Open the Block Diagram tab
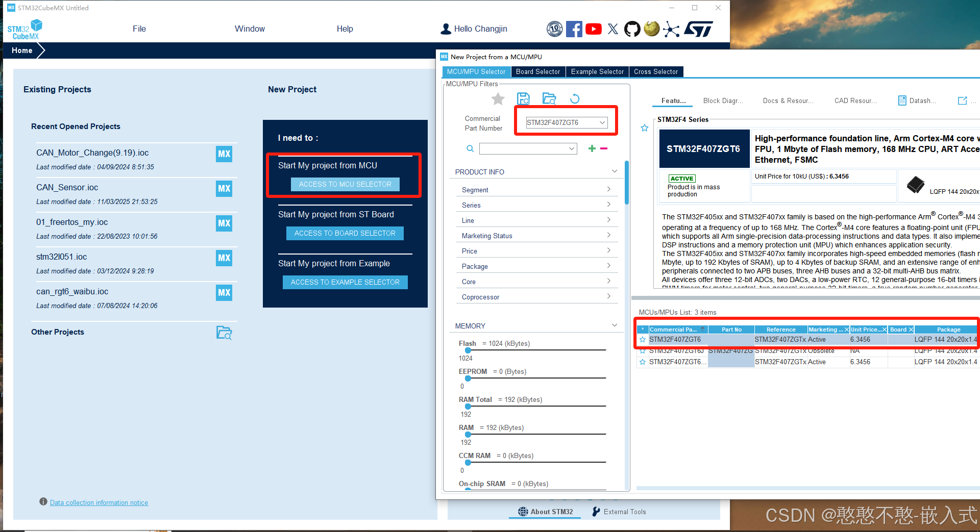Screen dimensions: 980x532 click(x=723, y=100)
